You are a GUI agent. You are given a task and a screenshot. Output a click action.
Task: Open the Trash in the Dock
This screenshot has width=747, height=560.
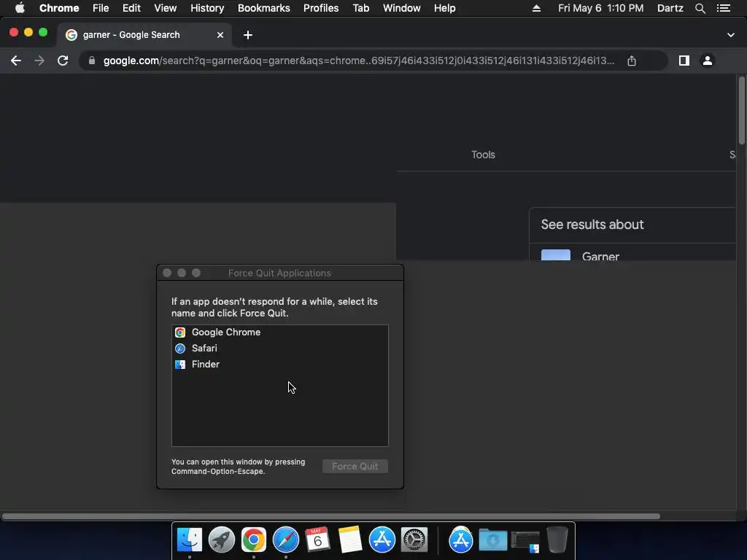point(557,540)
